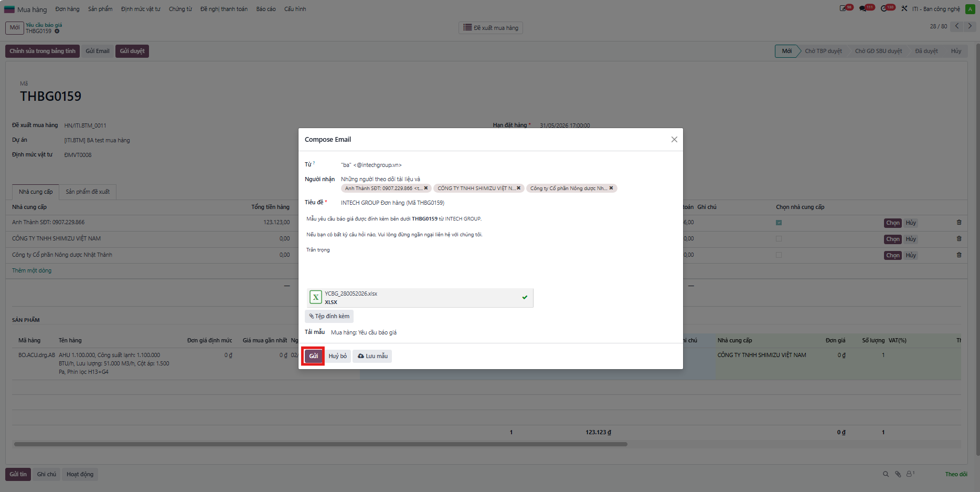Click the Gửi tin chatter button

coord(18,474)
